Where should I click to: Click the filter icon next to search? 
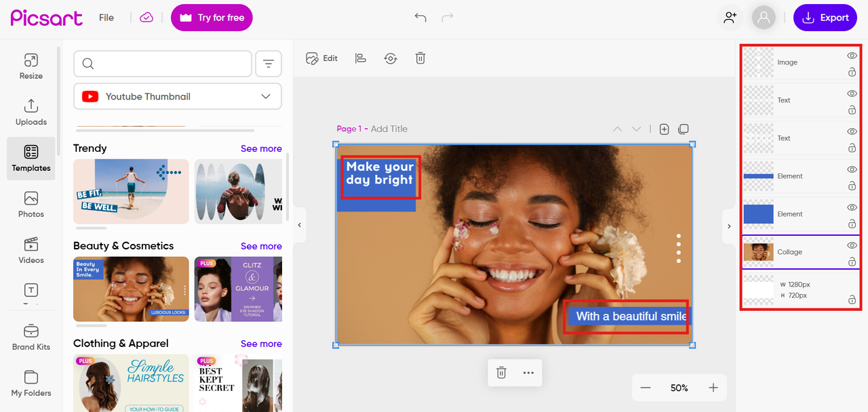point(269,64)
